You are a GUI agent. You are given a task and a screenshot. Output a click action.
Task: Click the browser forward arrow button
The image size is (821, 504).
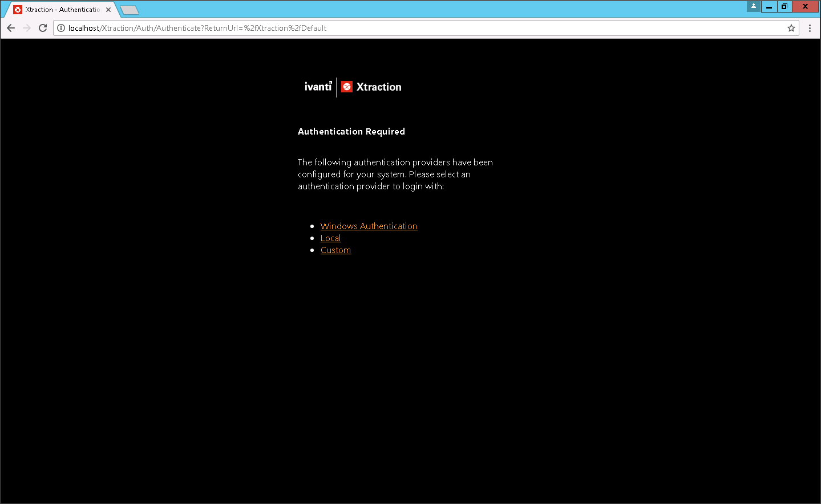(27, 28)
